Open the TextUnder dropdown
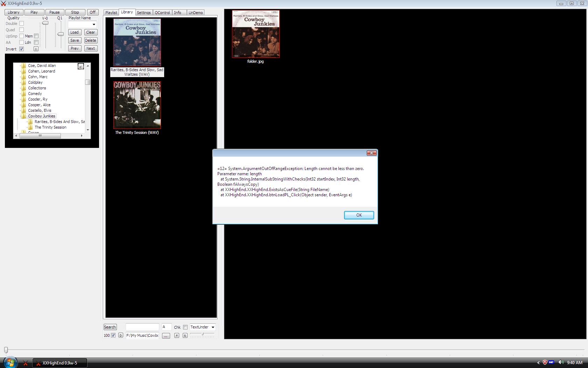Screen dimensions: 588x368 pyautogui.click(x=213, y=327)
